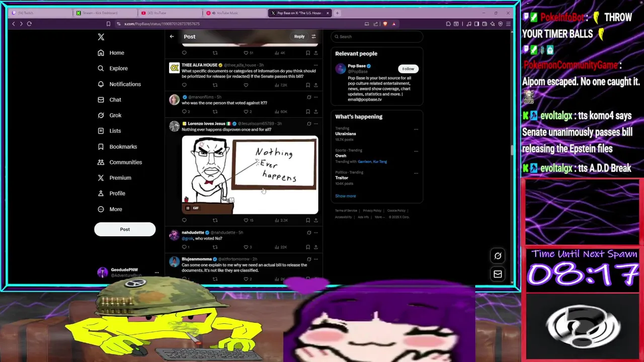
Task: Open Profile in sidebar
Action: click(111, 193)
